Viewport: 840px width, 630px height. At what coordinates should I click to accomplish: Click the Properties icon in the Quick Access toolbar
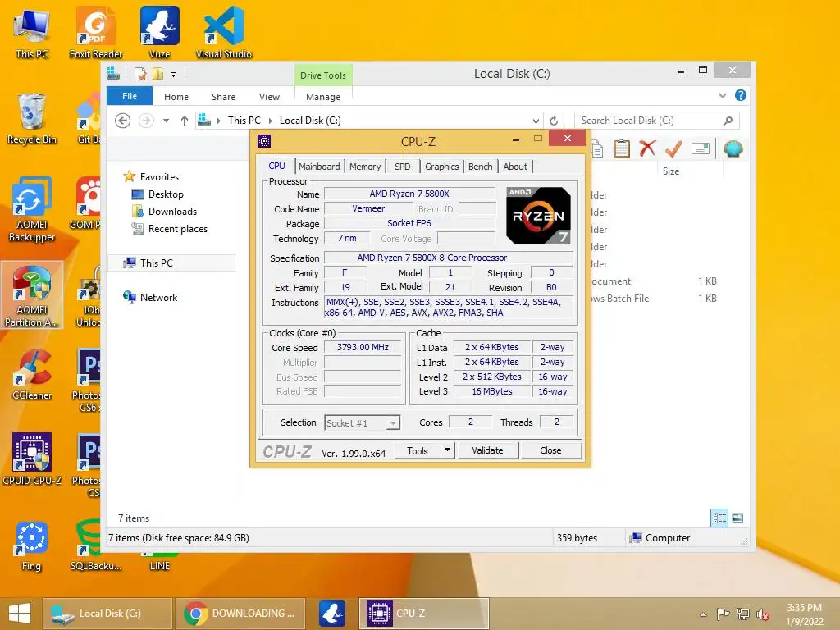coord(140,74)
